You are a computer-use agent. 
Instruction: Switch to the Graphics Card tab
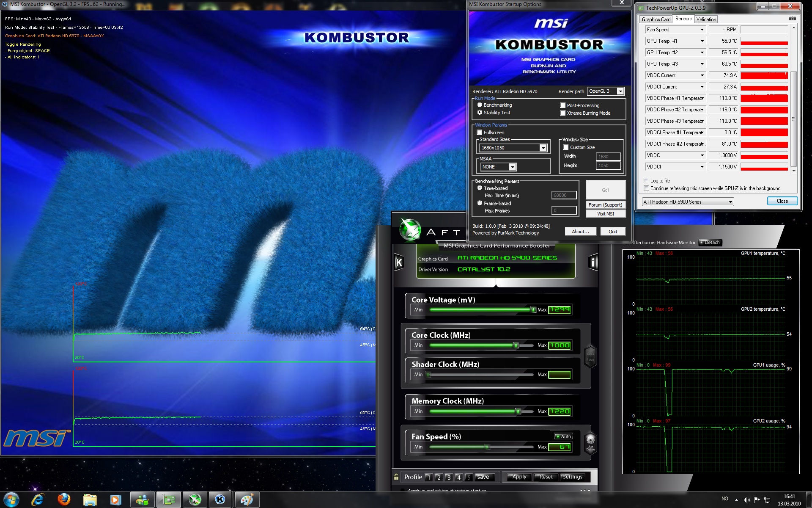656,19
